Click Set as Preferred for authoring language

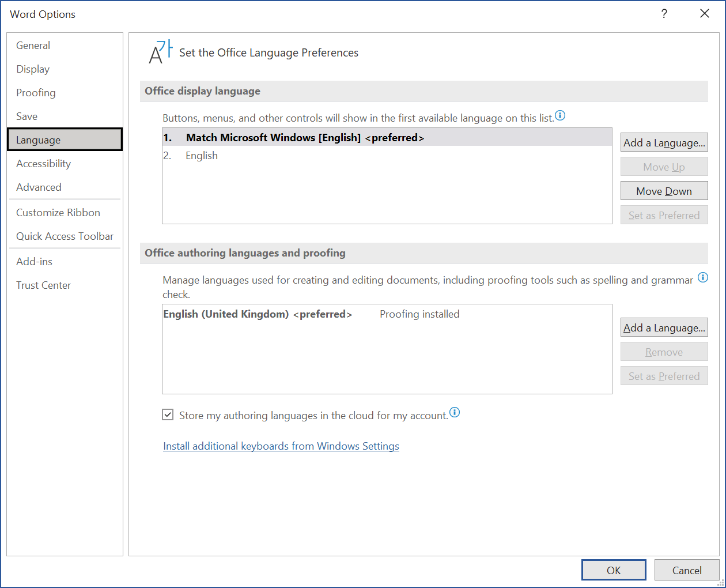(x=664, y=376)
